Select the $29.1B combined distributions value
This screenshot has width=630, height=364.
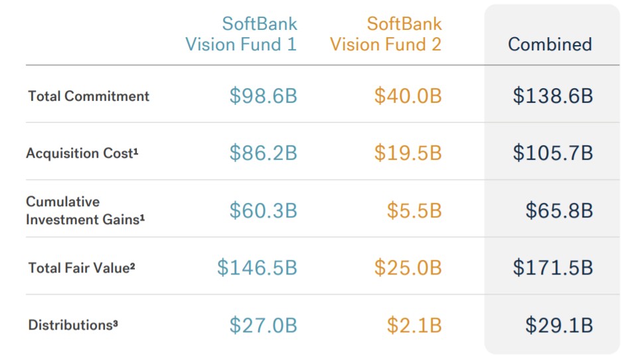559,326
